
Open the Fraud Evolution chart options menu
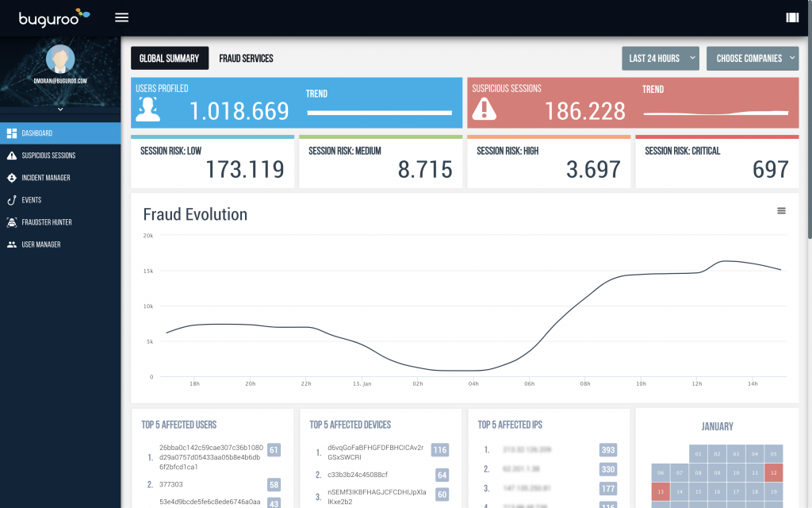[781, 210]
